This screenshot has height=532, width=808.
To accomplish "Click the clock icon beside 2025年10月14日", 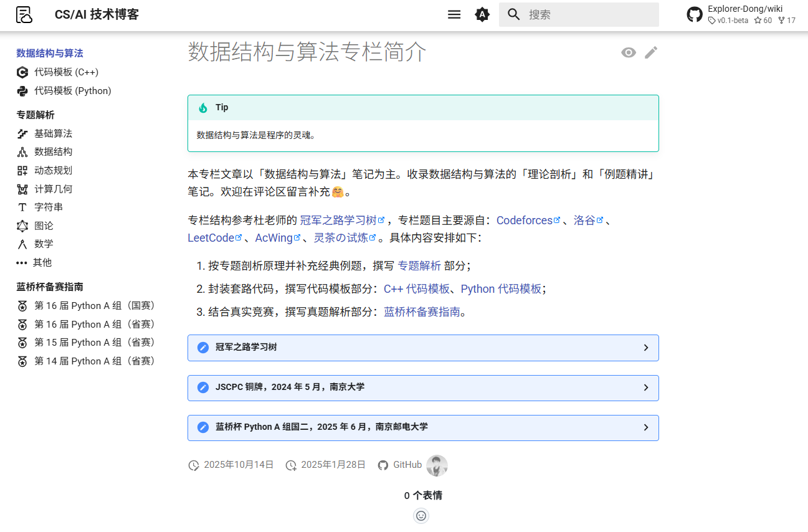I will (x=194, y=465).
